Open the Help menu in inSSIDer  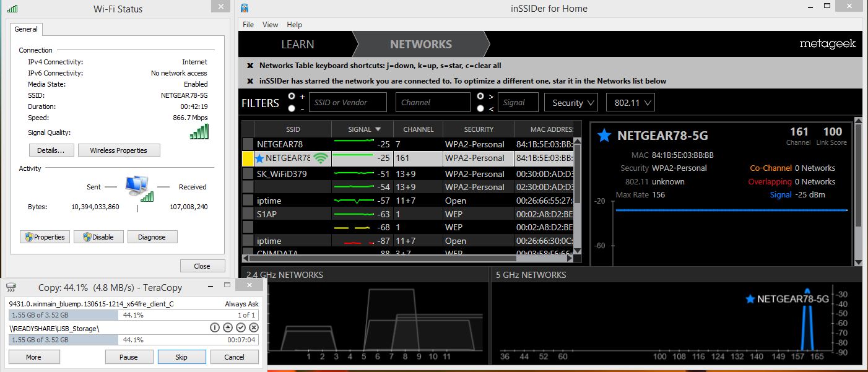pyautogui.click(x=295, y=25)
